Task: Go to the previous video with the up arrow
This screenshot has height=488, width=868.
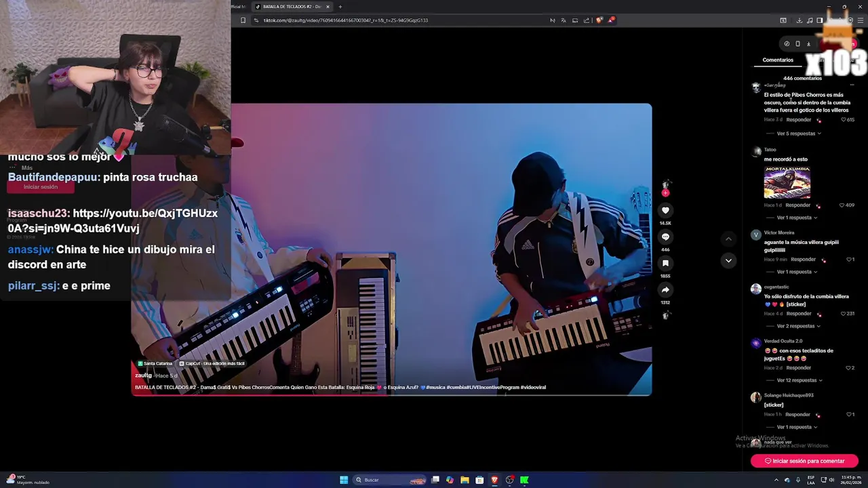Action: tap(728, 239)
